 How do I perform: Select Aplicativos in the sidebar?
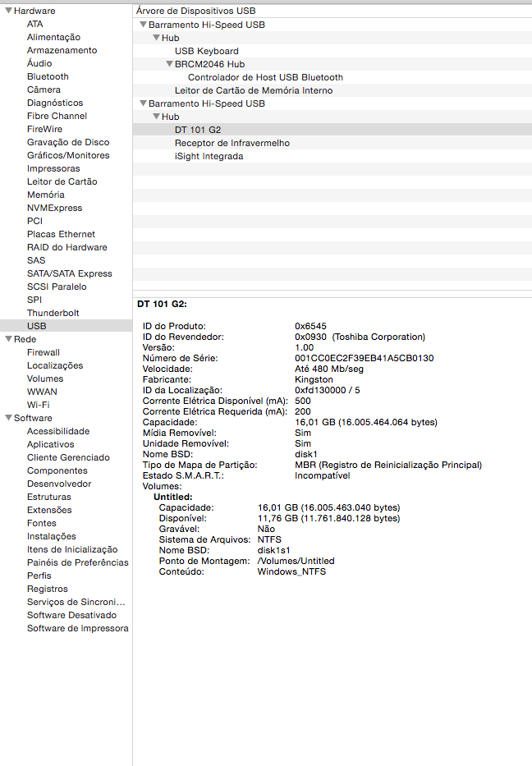coord(50,444)
